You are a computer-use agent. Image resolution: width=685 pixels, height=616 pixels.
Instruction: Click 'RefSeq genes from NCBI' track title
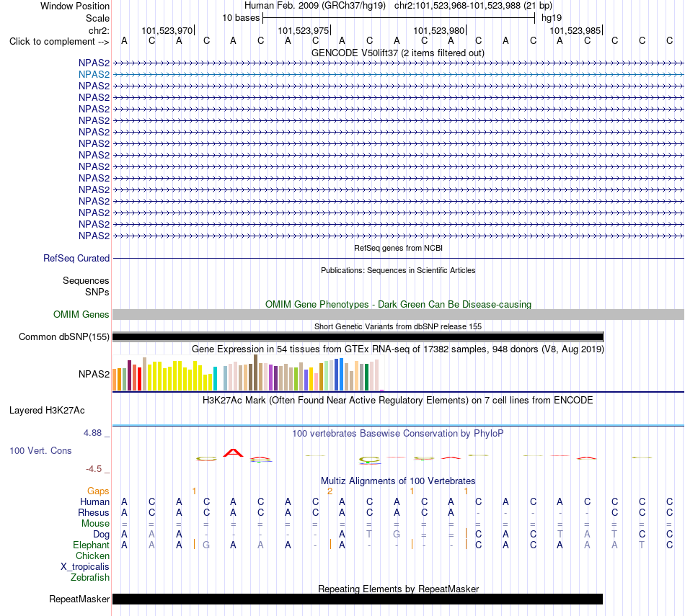coord(398,248)
